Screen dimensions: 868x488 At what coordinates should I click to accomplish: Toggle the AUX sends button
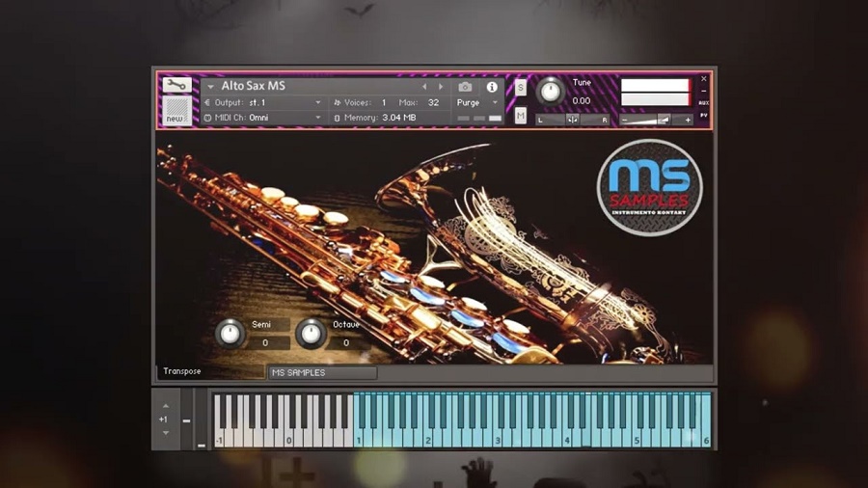pos(704,103)
